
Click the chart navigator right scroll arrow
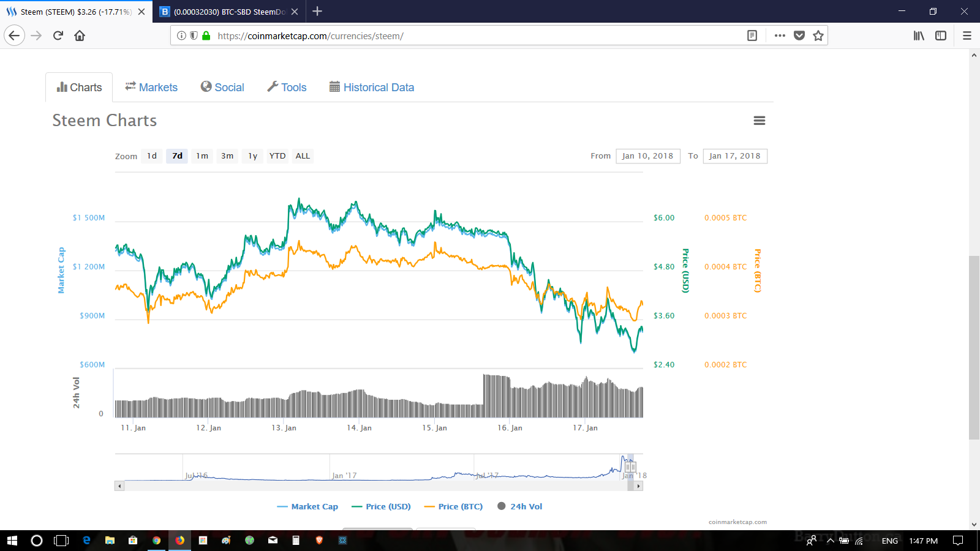638,486
